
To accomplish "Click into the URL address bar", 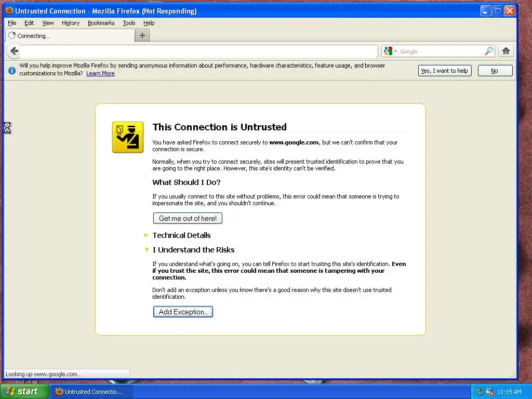I will point(199,51).
